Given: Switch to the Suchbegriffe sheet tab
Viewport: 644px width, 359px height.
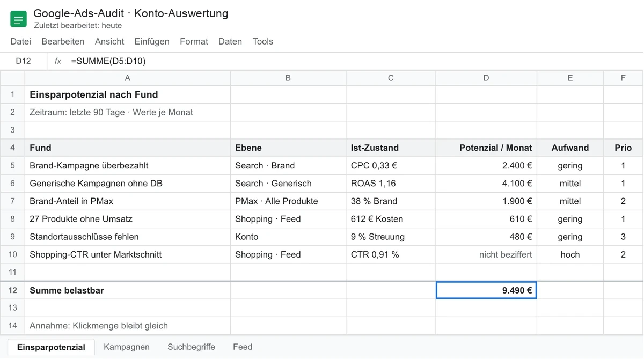Looking at the screenshot, I should tap(191, 347).
